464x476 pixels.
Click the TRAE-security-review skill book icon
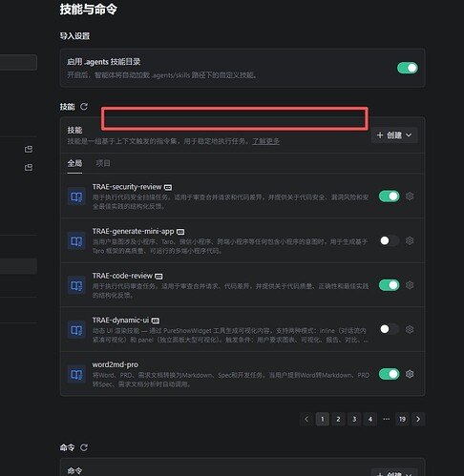(76, 197)
